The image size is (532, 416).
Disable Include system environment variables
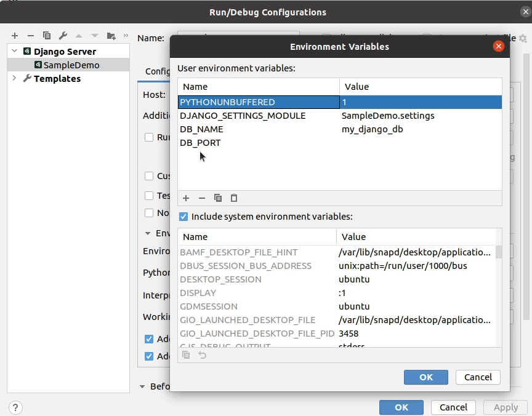tap(183, 216)
